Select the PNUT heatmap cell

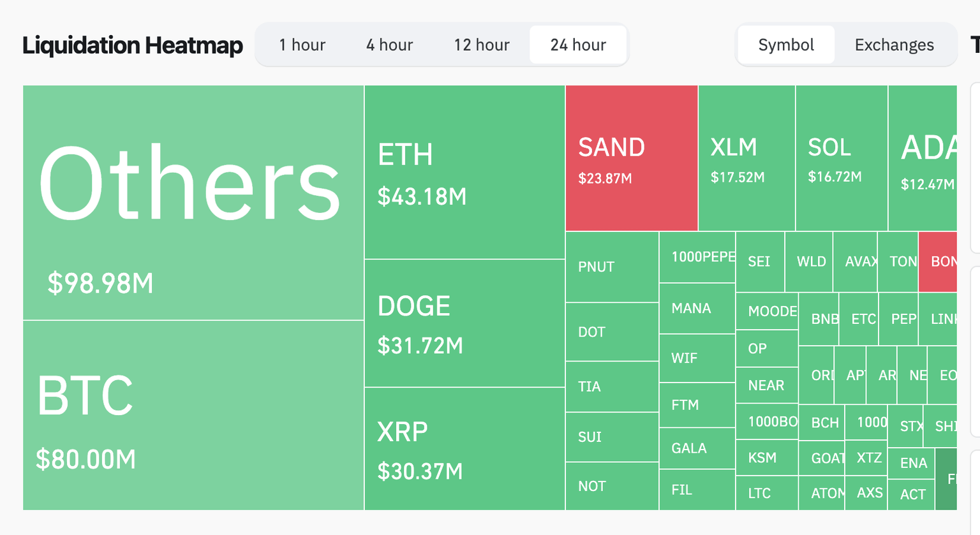pyautogui.click(x=612, y=267)
